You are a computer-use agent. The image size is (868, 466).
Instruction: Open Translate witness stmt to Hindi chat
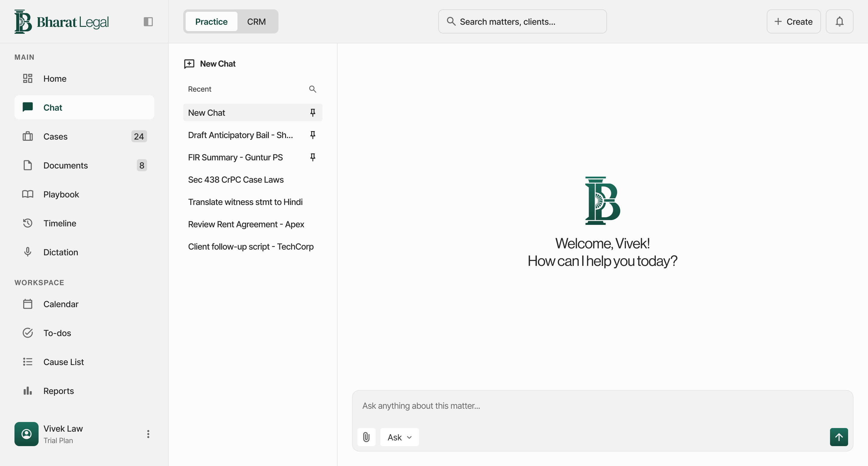(x=253, y=202)
